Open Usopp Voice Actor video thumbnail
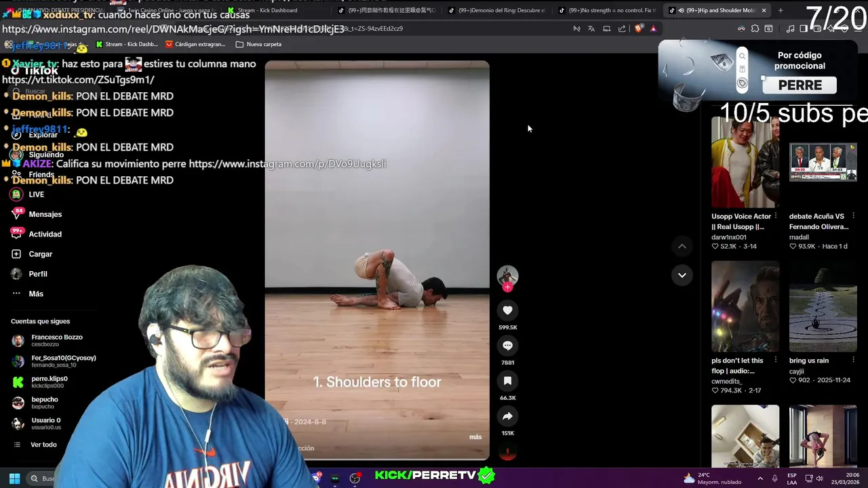The height and width of the screenshot is (488, 868). 745,162
